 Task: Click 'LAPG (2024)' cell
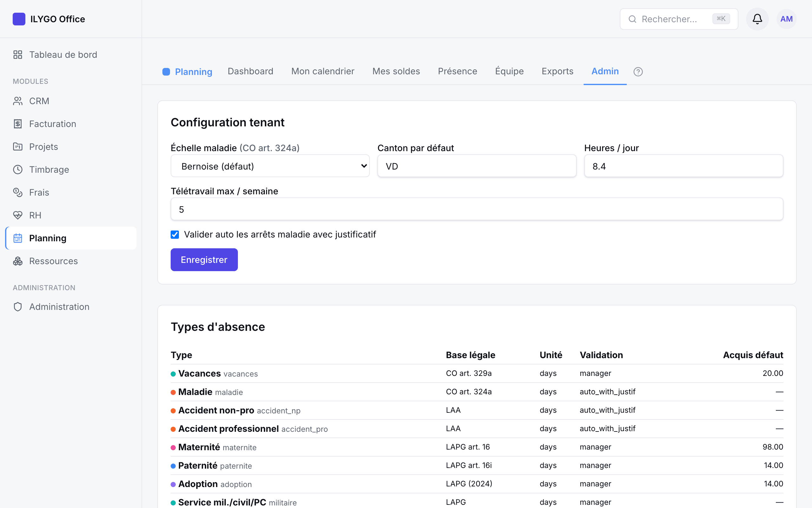point(469,484)
